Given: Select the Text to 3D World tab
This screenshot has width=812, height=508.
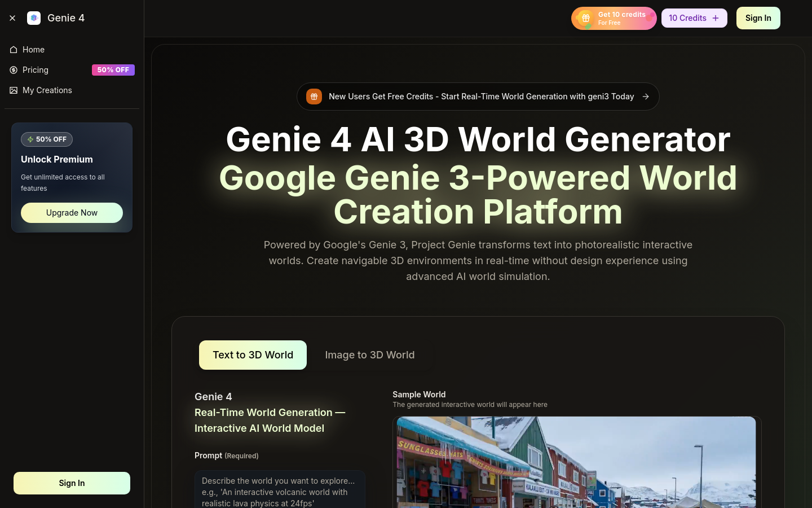Looking at the screenshot, I should [253, 355].
